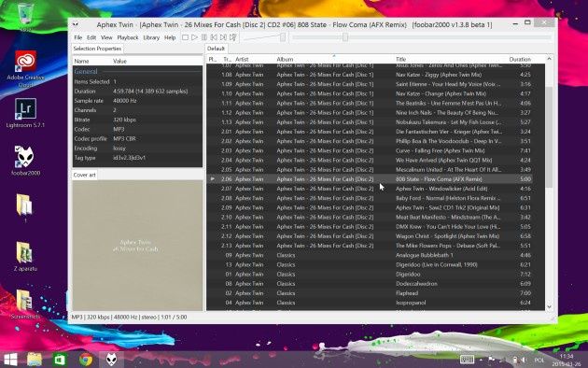This screenshot has width=588, height=368.
Task: Open Google Chrome from the taskbar
Action: 86,360
